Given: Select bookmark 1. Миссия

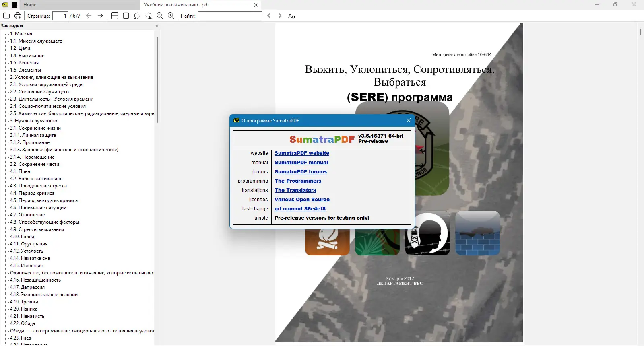Looking at the screenshot, I should tap(21, 34).
